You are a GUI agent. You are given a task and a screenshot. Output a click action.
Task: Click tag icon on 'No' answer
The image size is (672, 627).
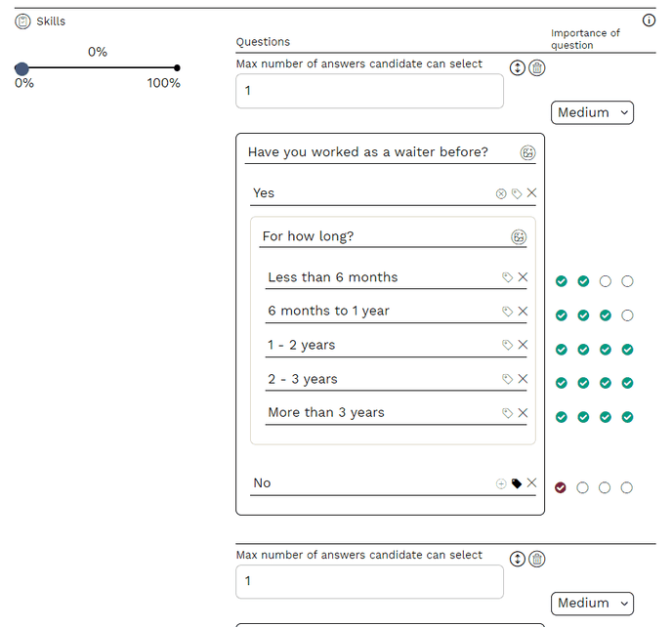coord(517,482)
